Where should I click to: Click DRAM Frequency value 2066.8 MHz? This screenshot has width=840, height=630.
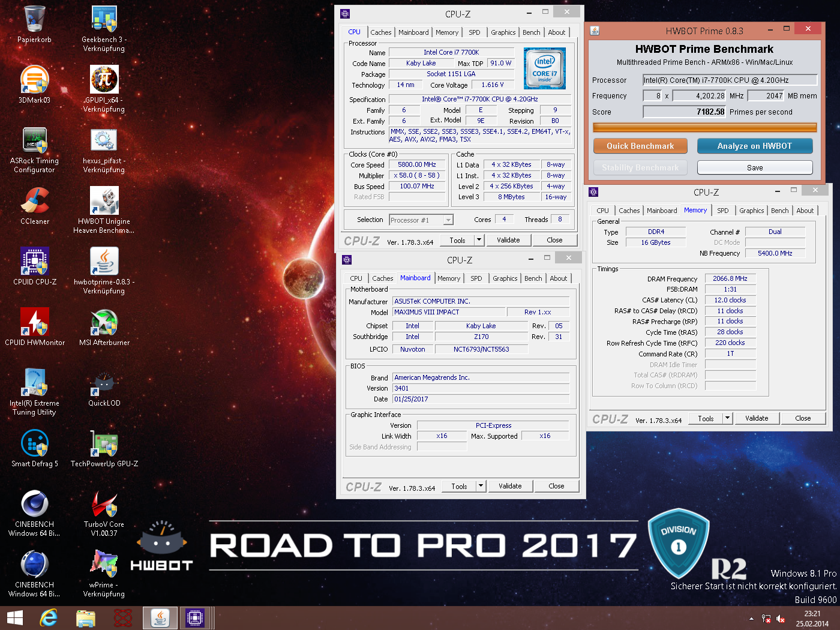pyautogui.click(x=730, y=278)
